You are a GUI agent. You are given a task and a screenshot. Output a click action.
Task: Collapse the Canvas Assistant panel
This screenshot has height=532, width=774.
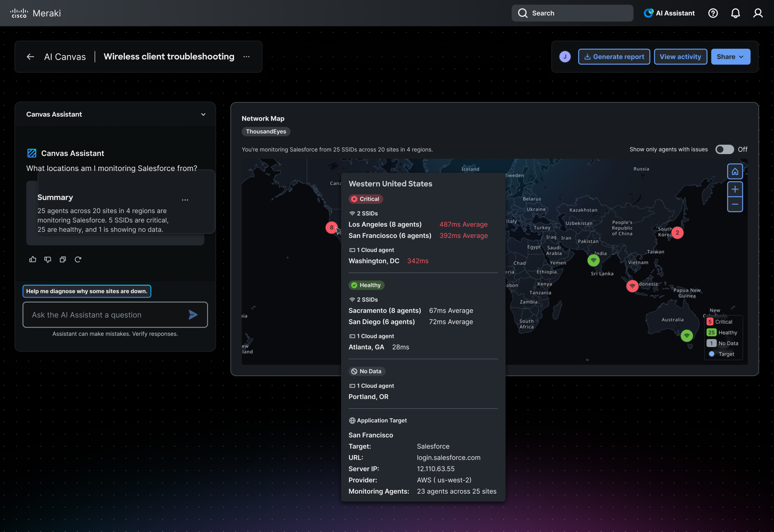pyautogui.click(x=203, y=114)
